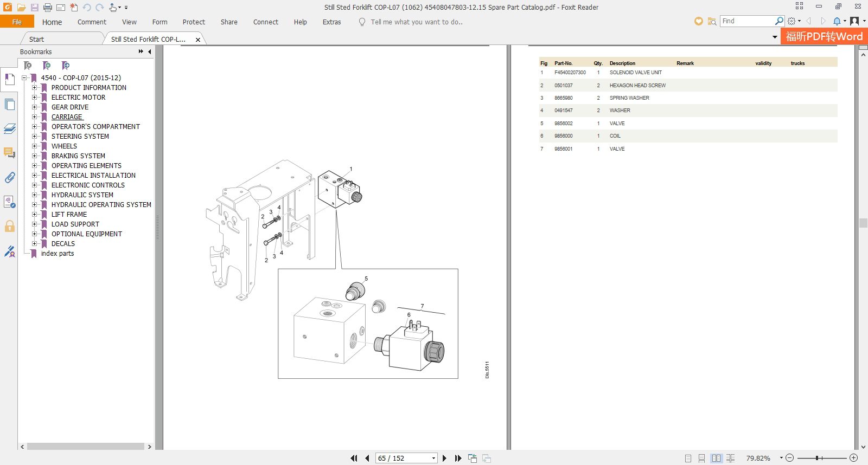
Task: Click the zoom in plus button
Action: tap(854, 458)
